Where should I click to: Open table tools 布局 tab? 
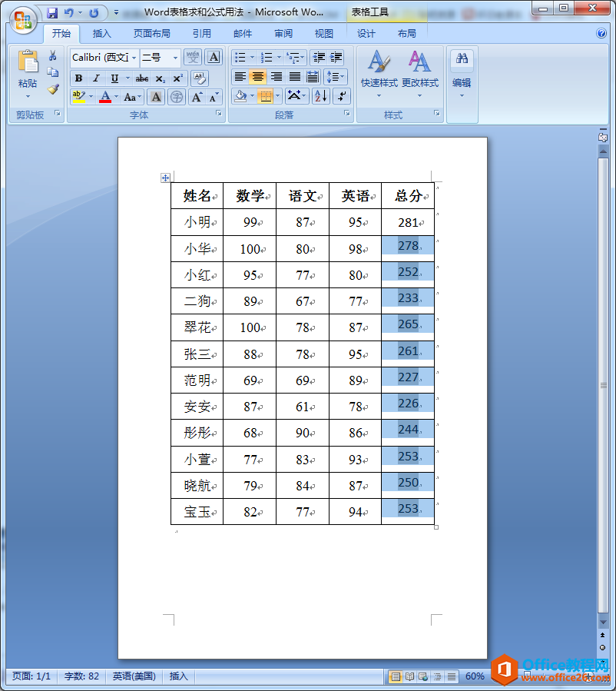[407, 34]
